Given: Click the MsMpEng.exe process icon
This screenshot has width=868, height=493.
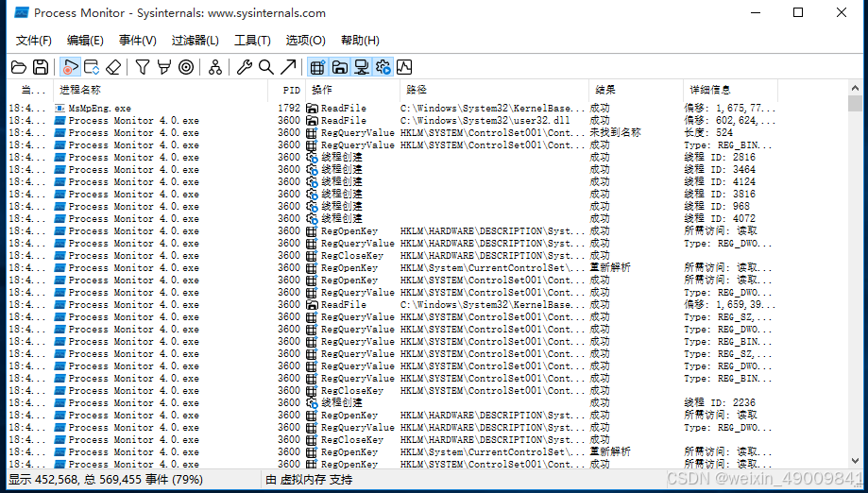Looking at the screenshot, I should point(60,109).
